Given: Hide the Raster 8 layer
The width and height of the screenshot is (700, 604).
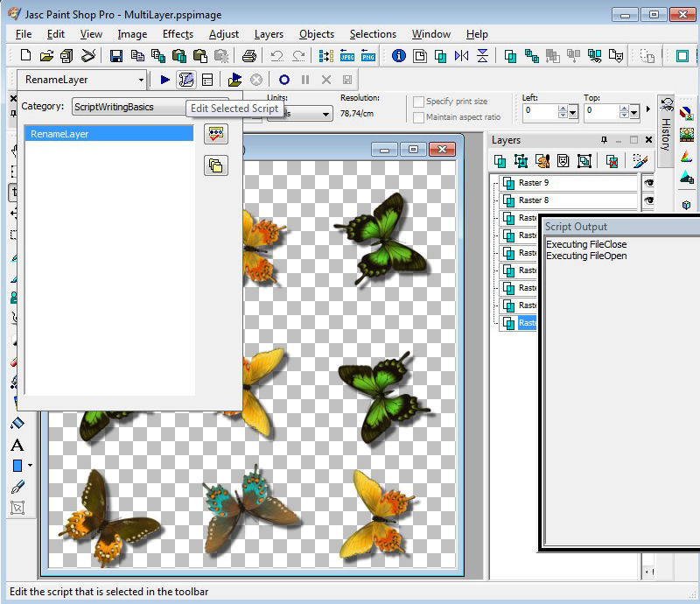Looking at the screenshot, I should [x=648, y=200].
